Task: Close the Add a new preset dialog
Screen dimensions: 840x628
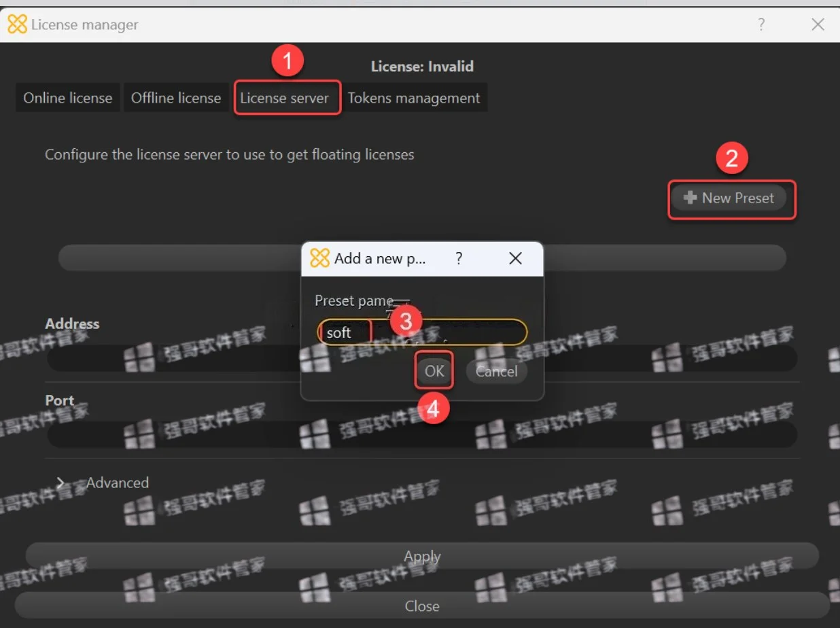Action: [515, 258]
